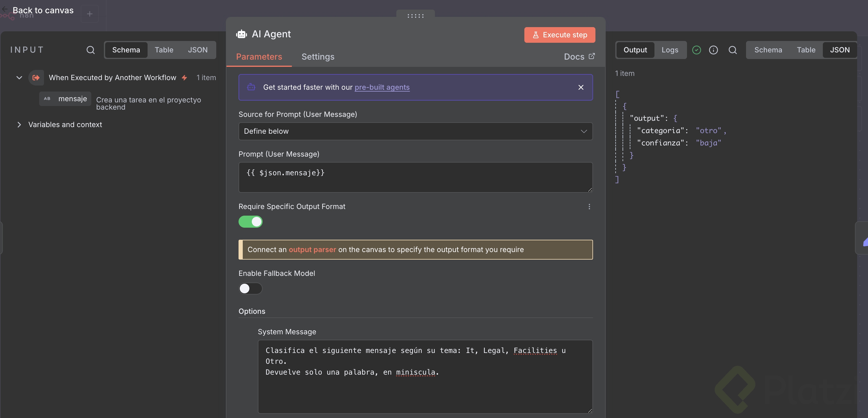868x418 pixels.
Task: Click the output panel search icon
Action: tap(732, 50)
